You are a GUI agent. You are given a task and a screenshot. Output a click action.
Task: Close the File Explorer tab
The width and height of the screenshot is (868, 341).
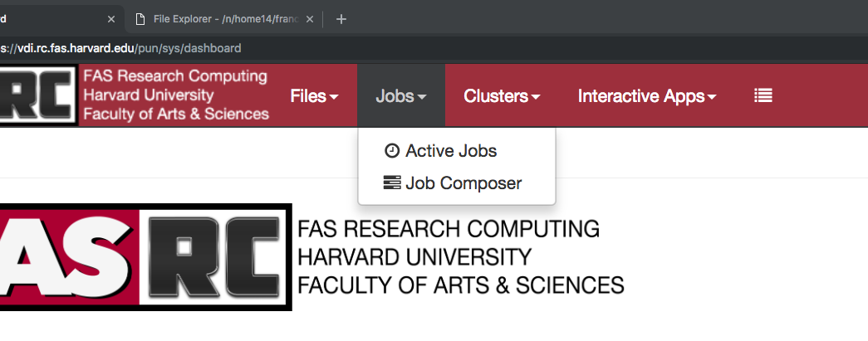(x=310, y=19)
